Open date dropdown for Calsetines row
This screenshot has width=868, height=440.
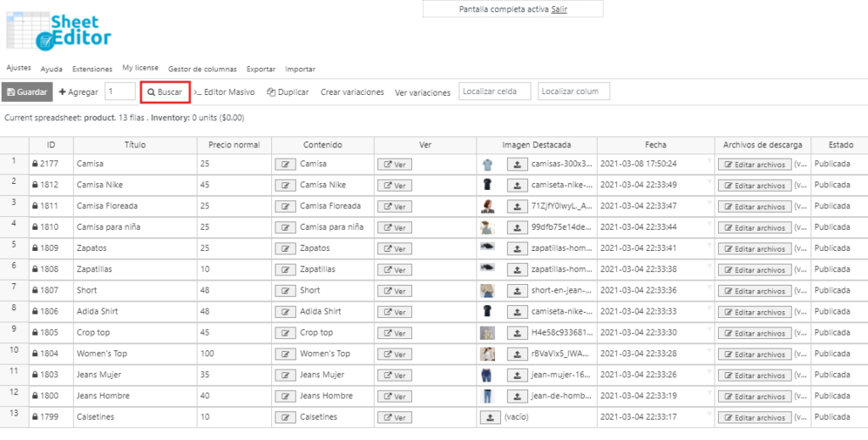click(709, 414)
